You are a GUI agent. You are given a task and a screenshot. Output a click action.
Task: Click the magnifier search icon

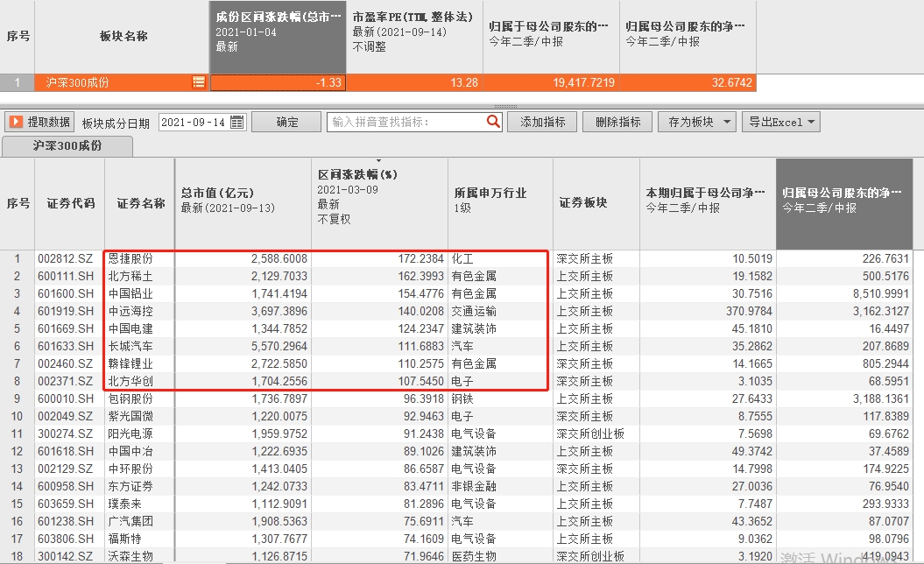493,122
